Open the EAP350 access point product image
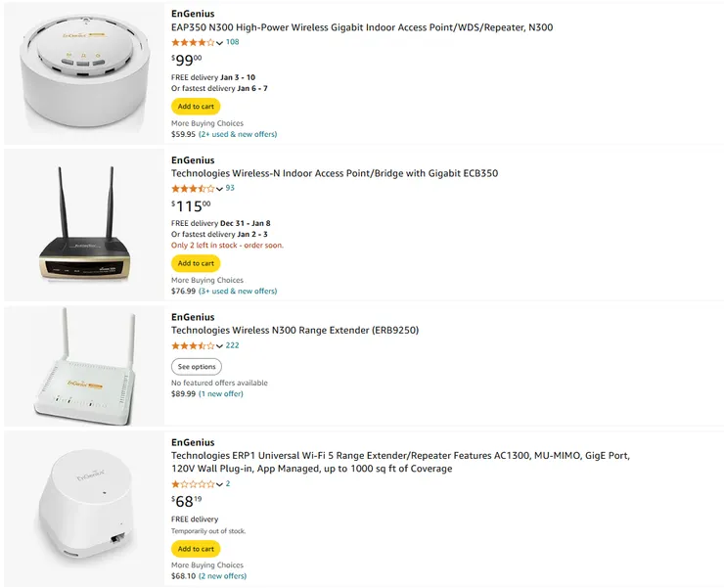This screenshot has height=588, width=724. tap(82, 73)
